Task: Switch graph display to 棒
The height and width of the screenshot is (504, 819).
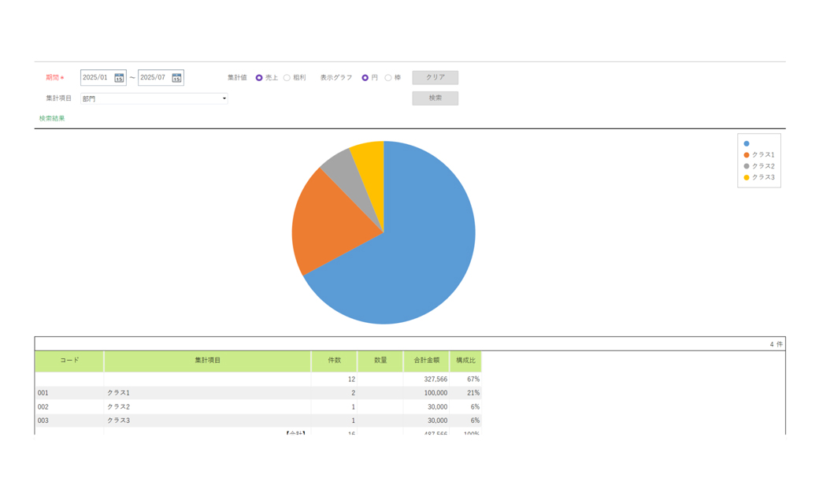Action: [x=388, y=78]
